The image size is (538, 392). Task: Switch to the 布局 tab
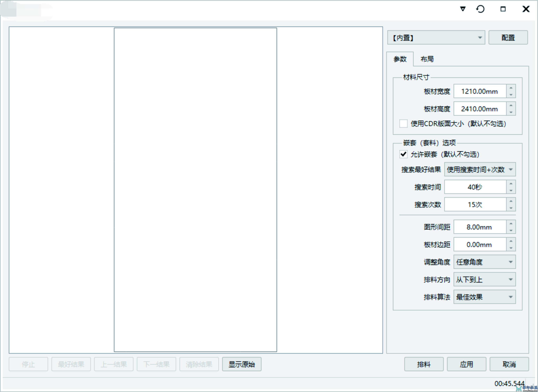click(x=427, y=59)
